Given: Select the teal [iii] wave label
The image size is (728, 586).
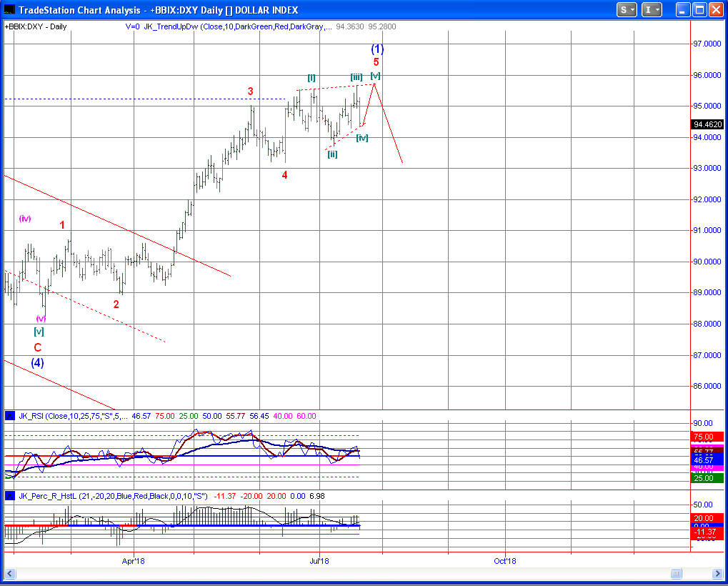Looking at the screenshot, I should pos(356,78).
